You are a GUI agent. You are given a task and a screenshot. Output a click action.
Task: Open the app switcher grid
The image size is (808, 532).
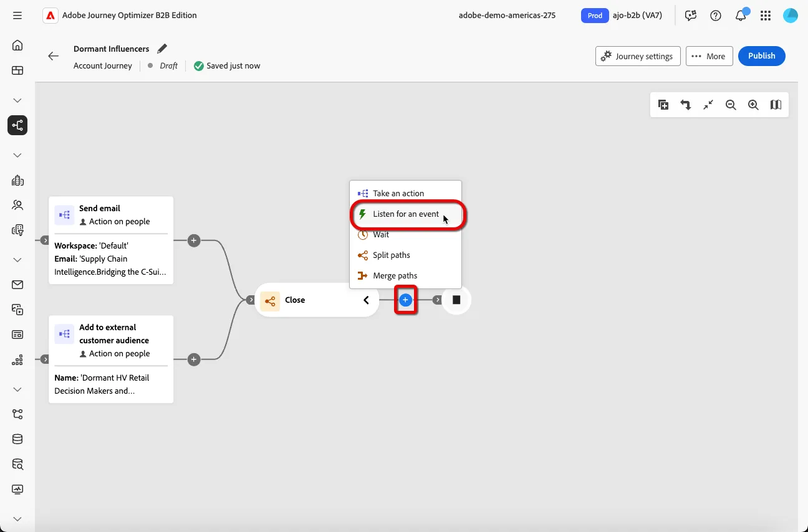(x=766, y=16)
